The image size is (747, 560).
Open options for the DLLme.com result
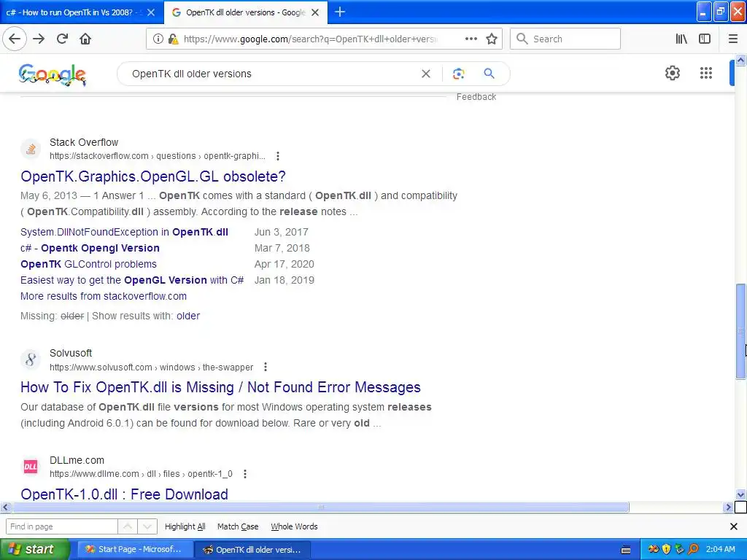pos(245,474)
